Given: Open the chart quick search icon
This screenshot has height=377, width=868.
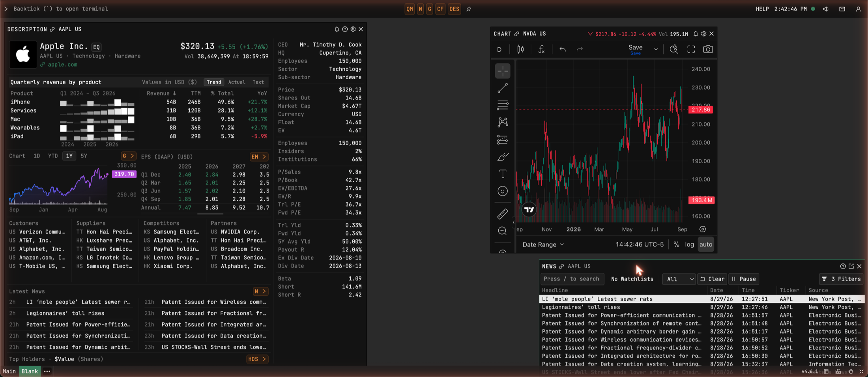Looking at the screenshot, I should point(674,49).
